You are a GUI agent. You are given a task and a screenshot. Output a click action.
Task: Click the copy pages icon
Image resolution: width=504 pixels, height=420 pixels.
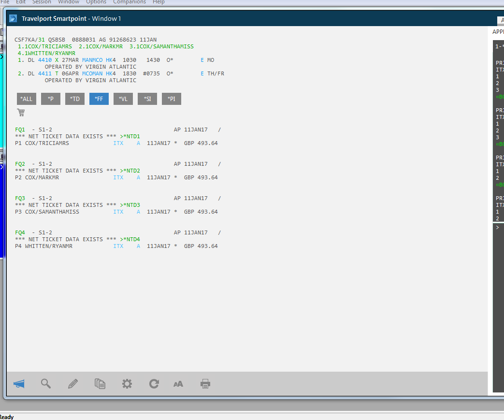click(x=100, y=384)
